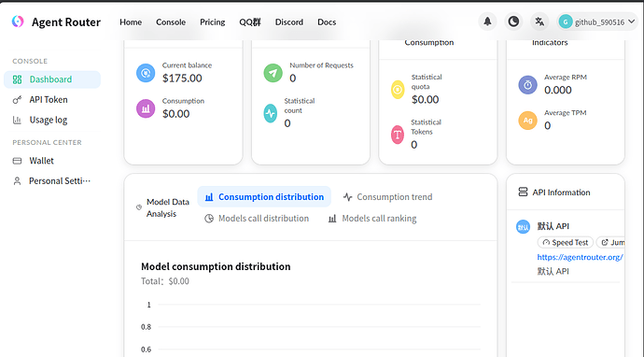Click the 默认 API blue avatar
The image size is (644, 357).
point(523,226)
